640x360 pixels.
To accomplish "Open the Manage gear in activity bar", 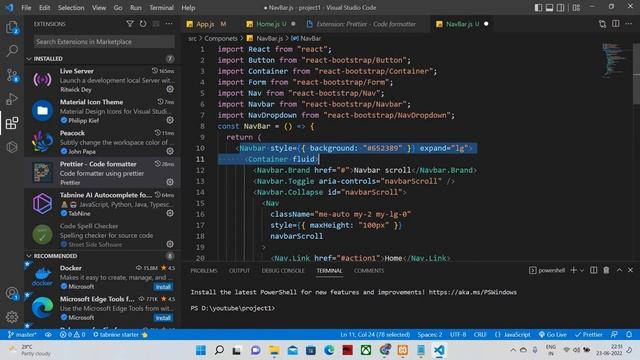I will pos(12,317).
